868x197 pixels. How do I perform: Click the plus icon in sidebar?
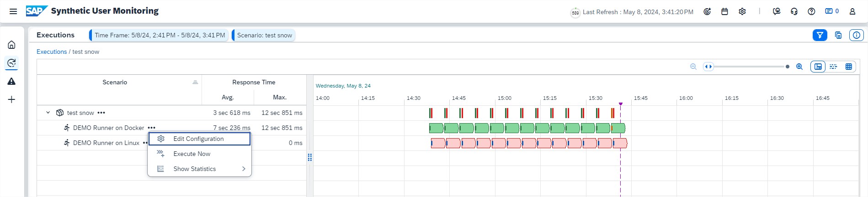point(12,99)
